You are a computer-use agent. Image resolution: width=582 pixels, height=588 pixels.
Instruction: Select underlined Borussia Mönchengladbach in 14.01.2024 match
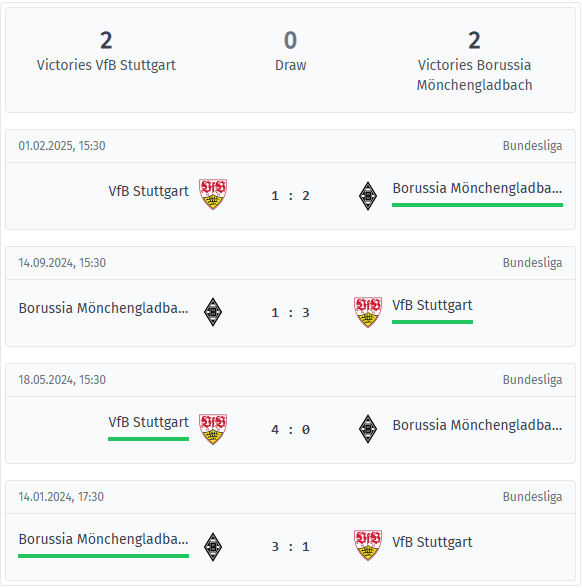(104, 539)
